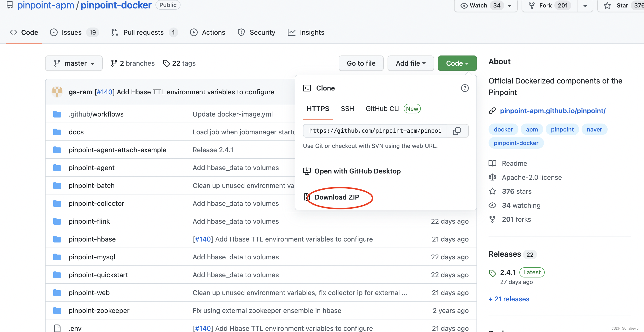Select the GitHub CLI clone tab
The height and width of the screenshot is (332, 644).
click(393, 109)
